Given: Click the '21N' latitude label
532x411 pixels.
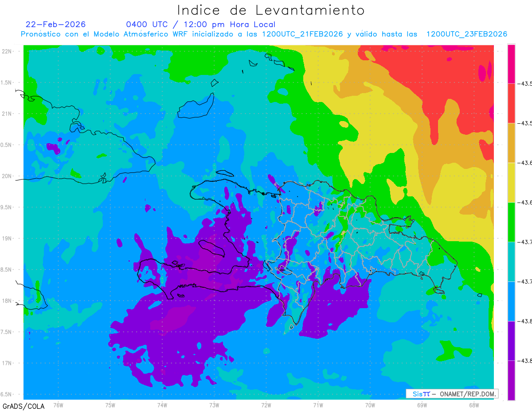Looking at the screenshot, I should [8, 114].
